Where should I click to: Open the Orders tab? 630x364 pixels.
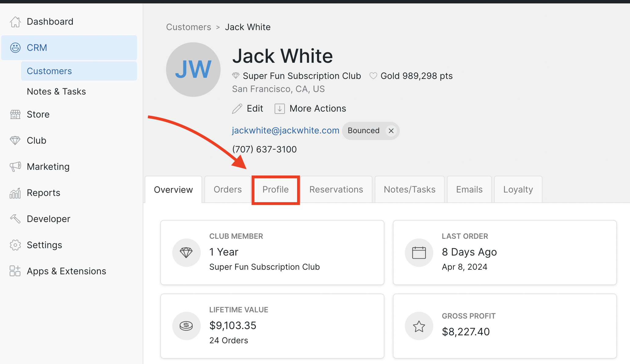click(228, 190)
